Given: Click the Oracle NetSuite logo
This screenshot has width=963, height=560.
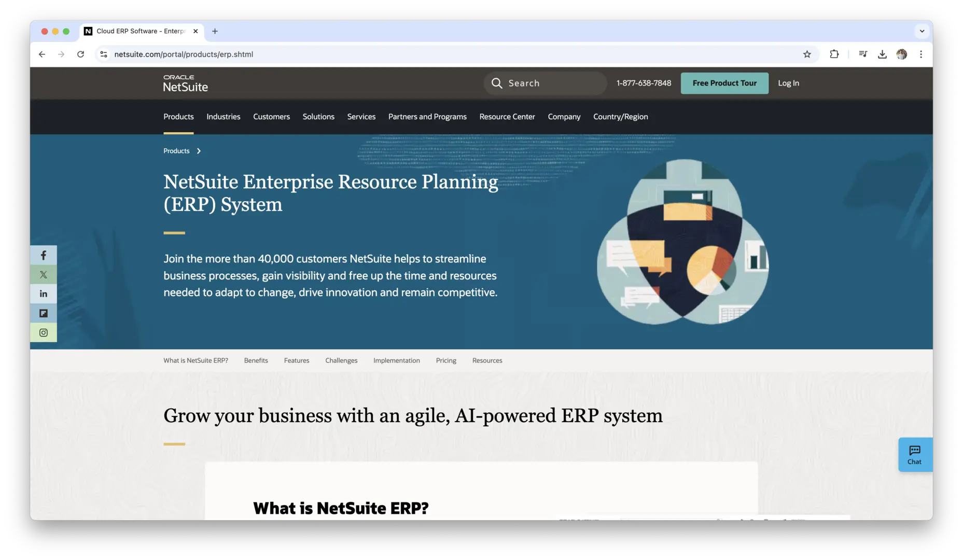Looking at the screenshot, I should tap(185, 83).
